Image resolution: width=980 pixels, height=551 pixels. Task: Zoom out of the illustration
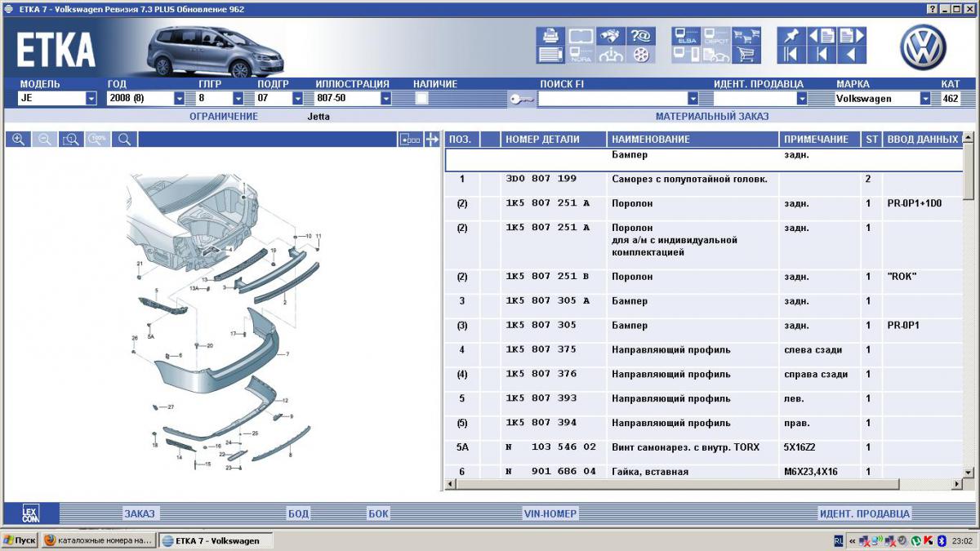click(45, 140)
